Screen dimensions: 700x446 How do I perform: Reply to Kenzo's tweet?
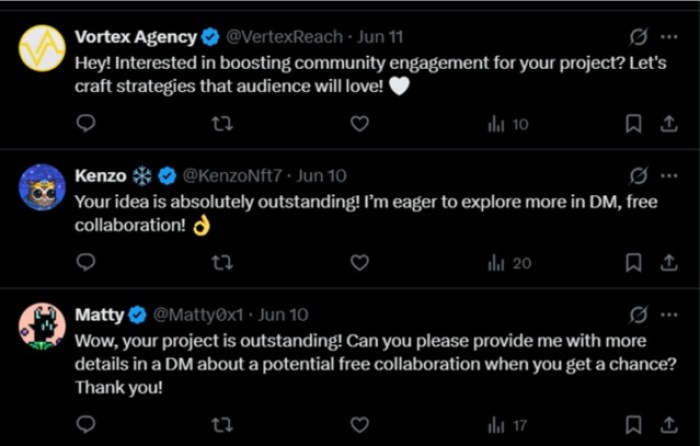[86, 262]
